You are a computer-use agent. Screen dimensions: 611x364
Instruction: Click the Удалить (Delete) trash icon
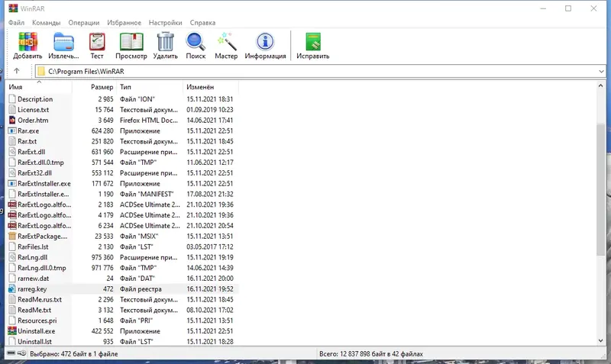[x=165, y=42]
